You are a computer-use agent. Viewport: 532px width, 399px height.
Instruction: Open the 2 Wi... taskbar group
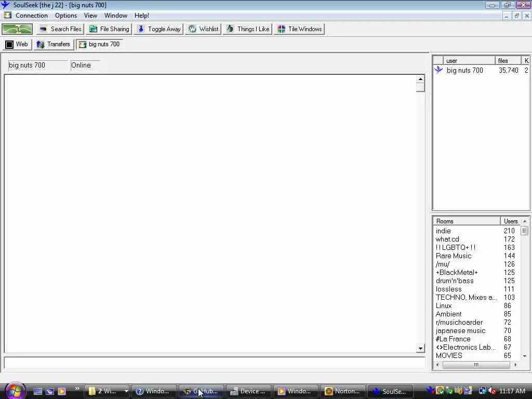pos(107,391)
